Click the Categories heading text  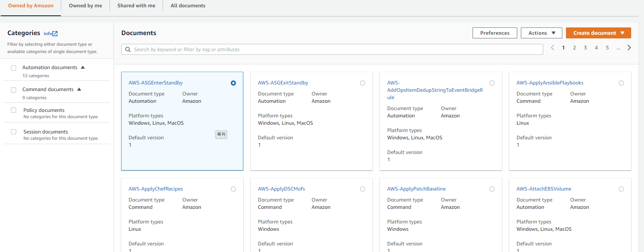(24, 33)
